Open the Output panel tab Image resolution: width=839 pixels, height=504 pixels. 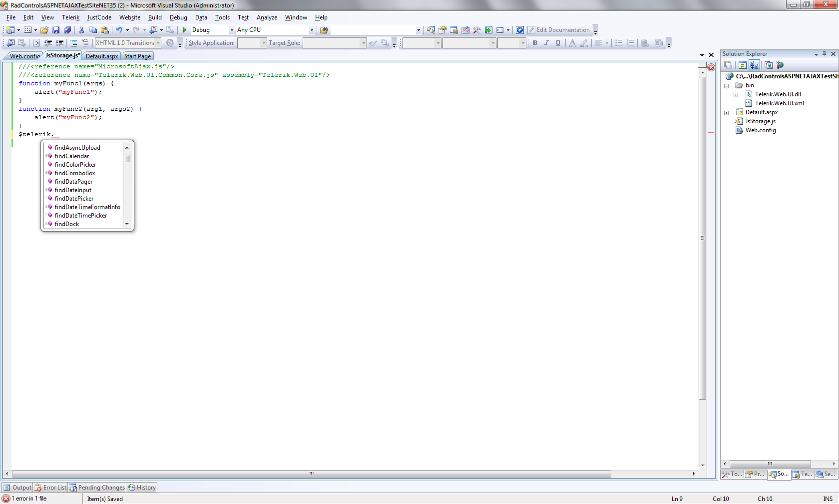point(17,488)
